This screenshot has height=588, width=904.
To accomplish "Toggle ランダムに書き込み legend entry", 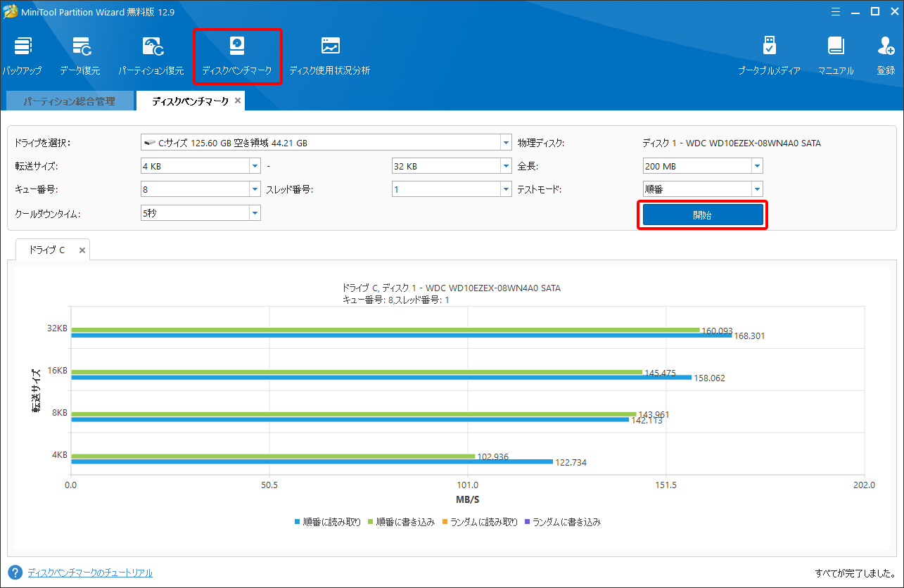I will click(x=564, y=522).
